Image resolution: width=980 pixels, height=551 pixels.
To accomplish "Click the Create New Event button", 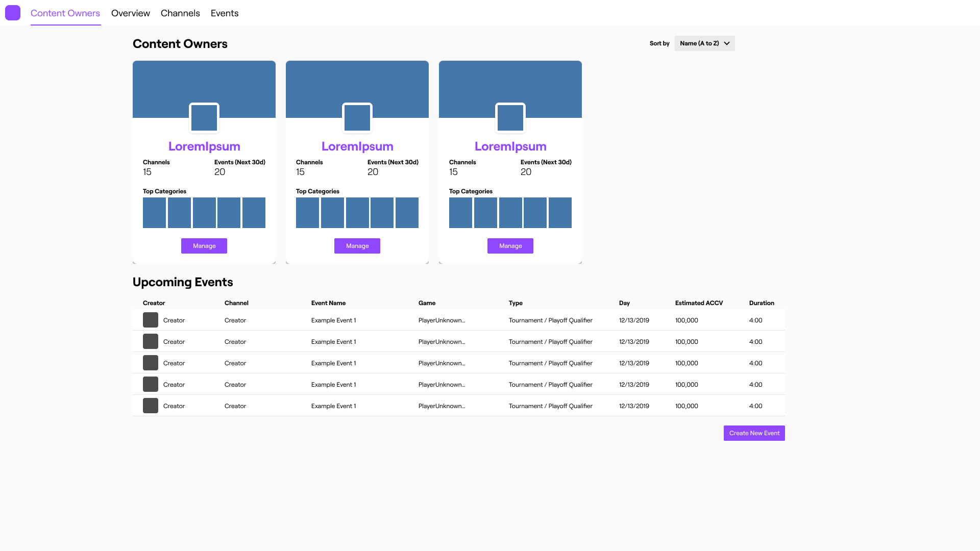I will coord(754,433).
